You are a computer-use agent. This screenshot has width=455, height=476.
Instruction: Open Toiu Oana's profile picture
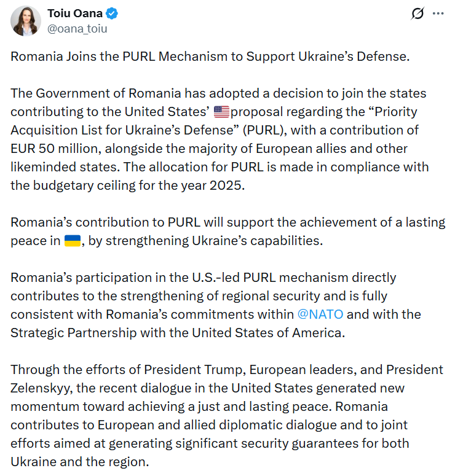point(26,21)
